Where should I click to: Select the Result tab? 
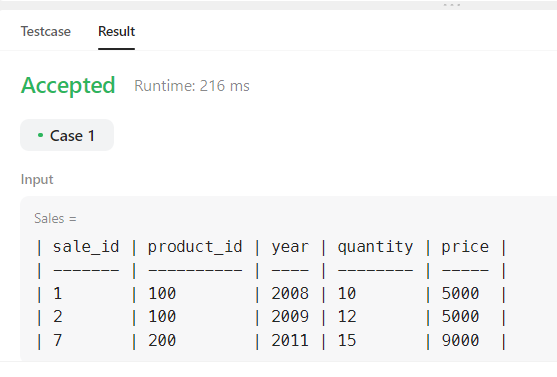click(117, 31)
